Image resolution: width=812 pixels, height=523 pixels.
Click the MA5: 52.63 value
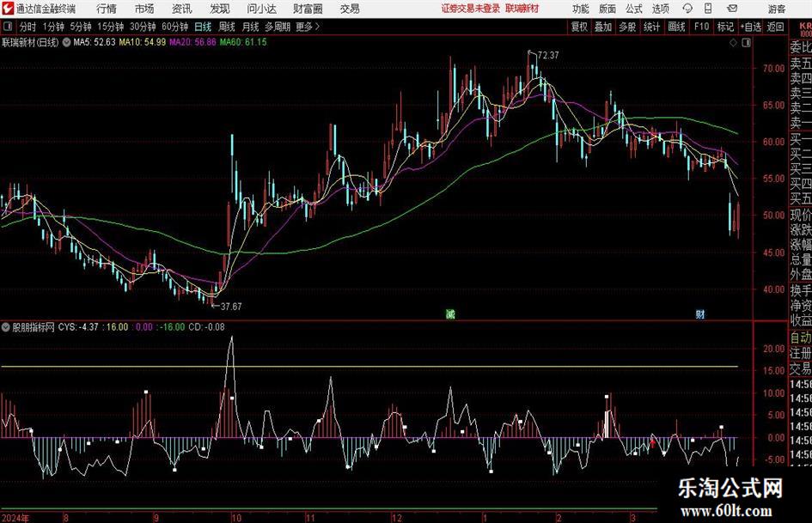click(95, 42)
